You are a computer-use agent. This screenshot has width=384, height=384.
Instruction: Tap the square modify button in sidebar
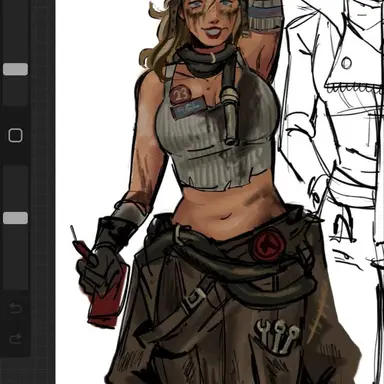tap(15, 135)
